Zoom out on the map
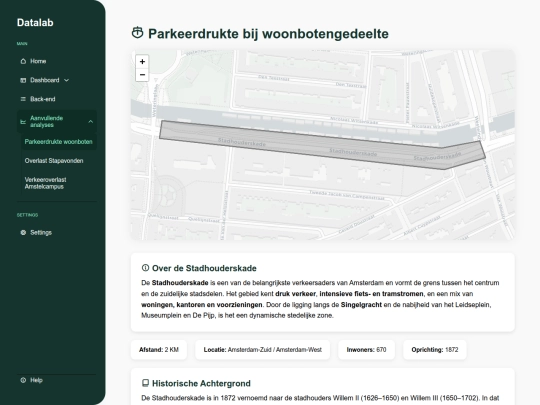This screenshot has width=540, height=405. pyautogui.click(x=142, y=75)
